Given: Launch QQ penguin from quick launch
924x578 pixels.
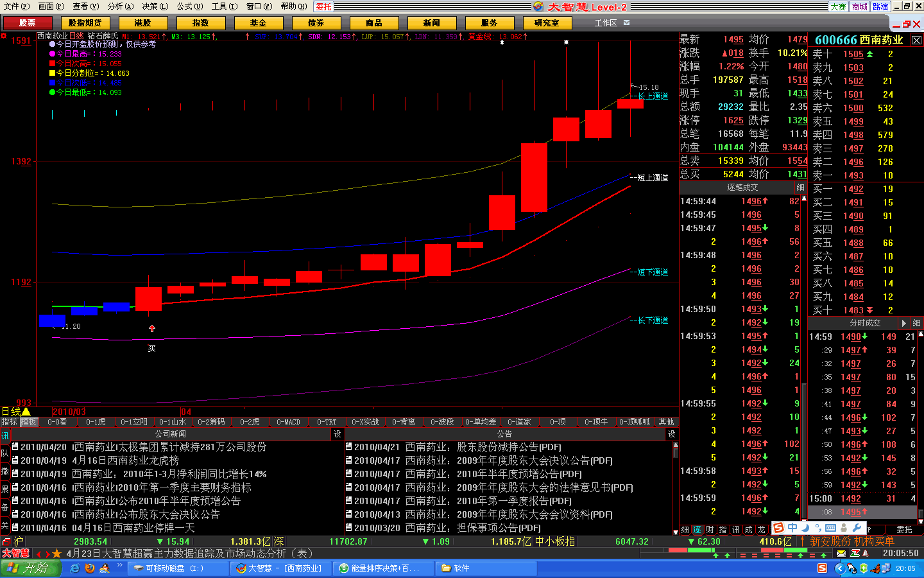Looking at the screenshot, I should click(x=103, y=568).
